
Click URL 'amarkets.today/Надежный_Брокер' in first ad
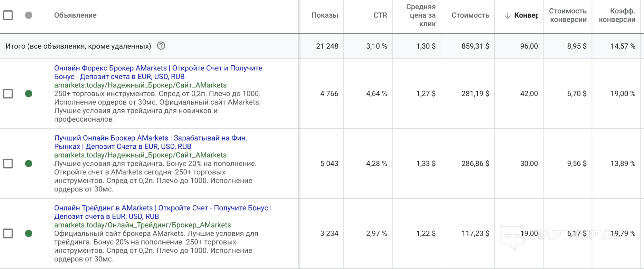(140, 85)
